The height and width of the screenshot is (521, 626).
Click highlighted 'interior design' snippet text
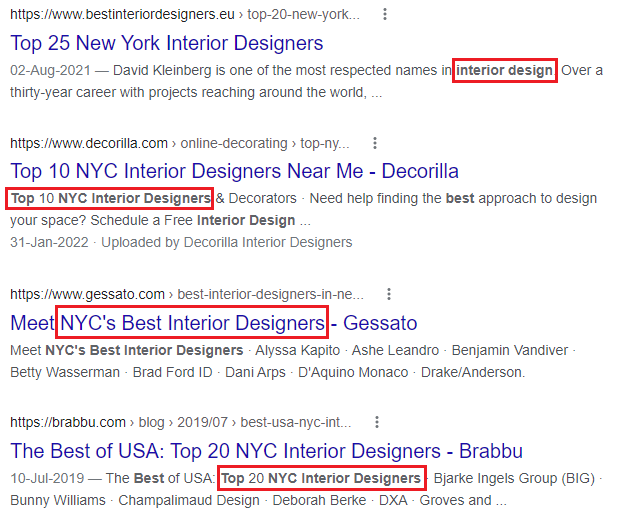click(505, 71)
